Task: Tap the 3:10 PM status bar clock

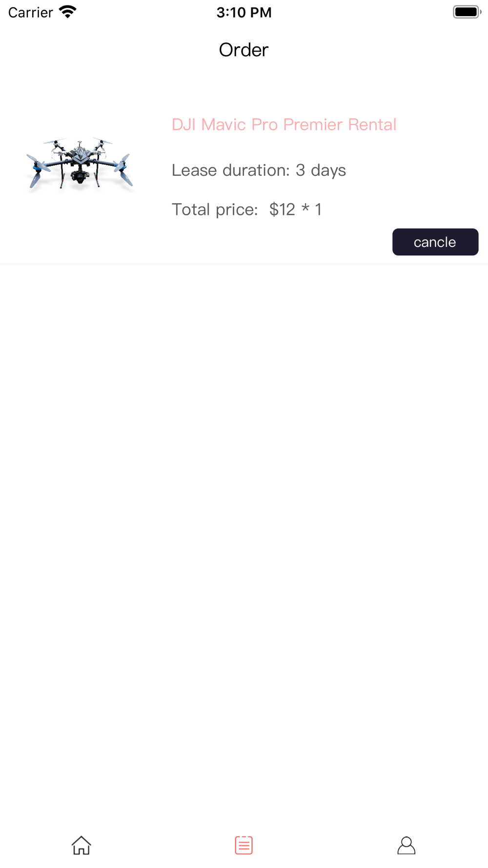Action: point(244,12)
